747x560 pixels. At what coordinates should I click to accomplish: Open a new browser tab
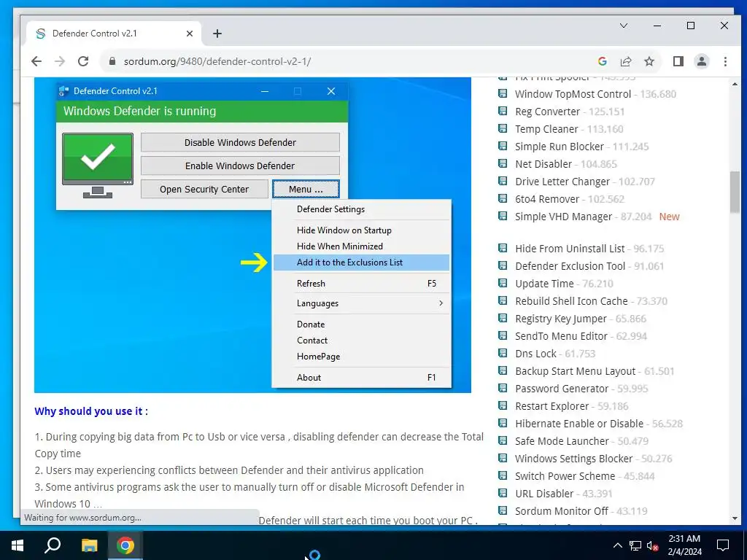click(x=217, y=34)
